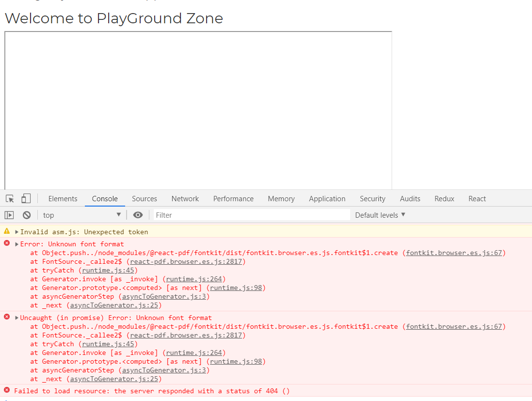Create a live expression with the eye icon

pyautogui.click(x=138, y=214)
